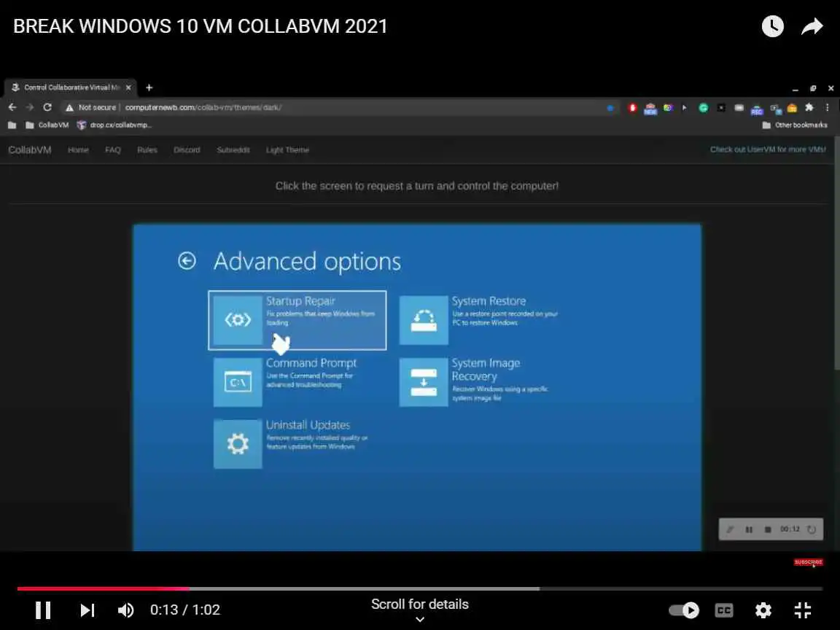The image size is (840, 630).
Task: Close the Control Collaborative Virtual Machine tab
Action: coord(128,87)
